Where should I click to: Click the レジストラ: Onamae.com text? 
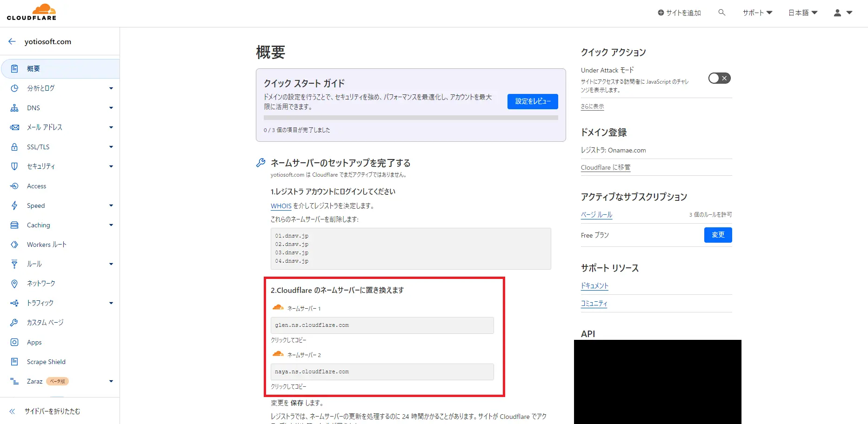point(613,150)
